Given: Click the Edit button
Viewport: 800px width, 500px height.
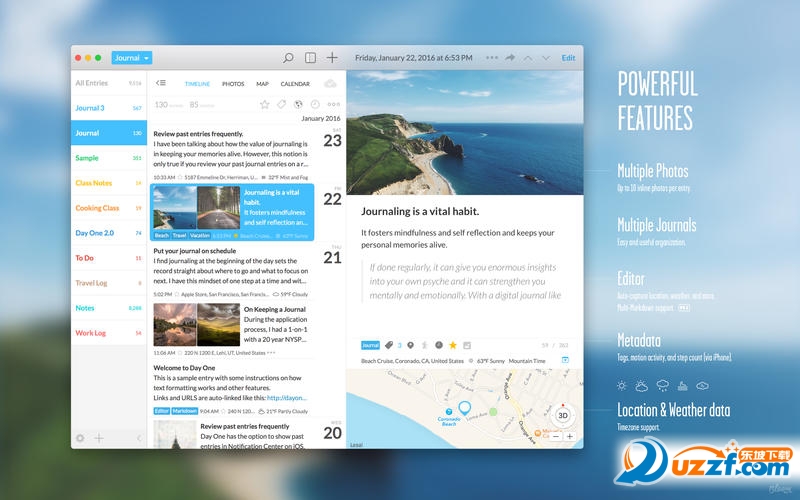Looking at the screenshot, I should (x=568, y=58).
